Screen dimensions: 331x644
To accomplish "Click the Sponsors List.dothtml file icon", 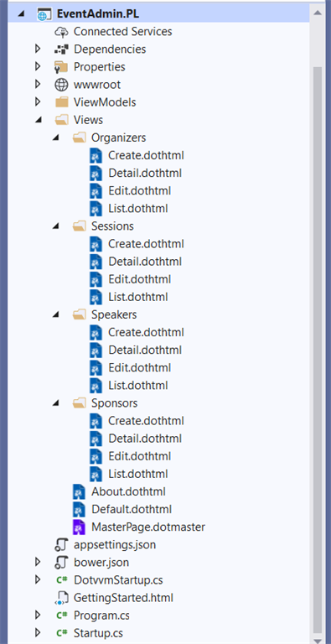I will pos(96,474).
